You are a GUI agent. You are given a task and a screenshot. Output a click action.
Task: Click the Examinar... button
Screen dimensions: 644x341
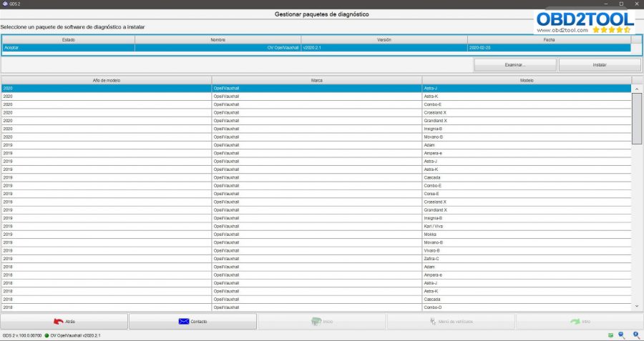pyautogui.click(x=515, y=65)
